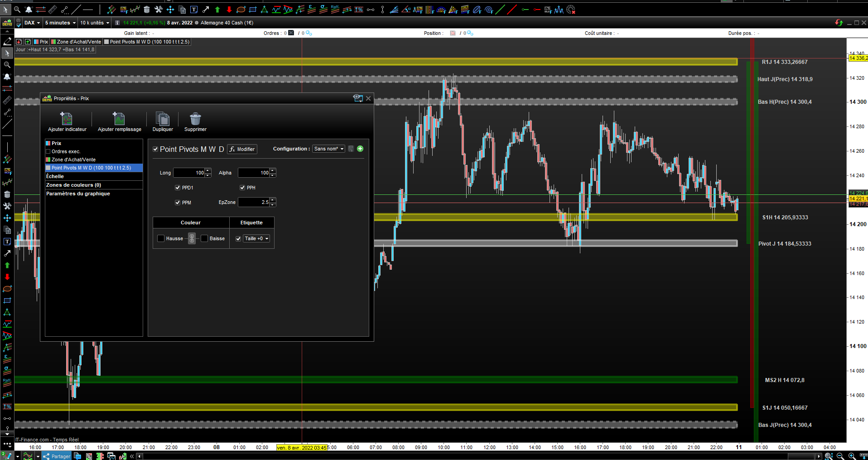Click bottom horizontal scrollbar left arrow
The image size is (868, 460).
(x=140, y=456)
